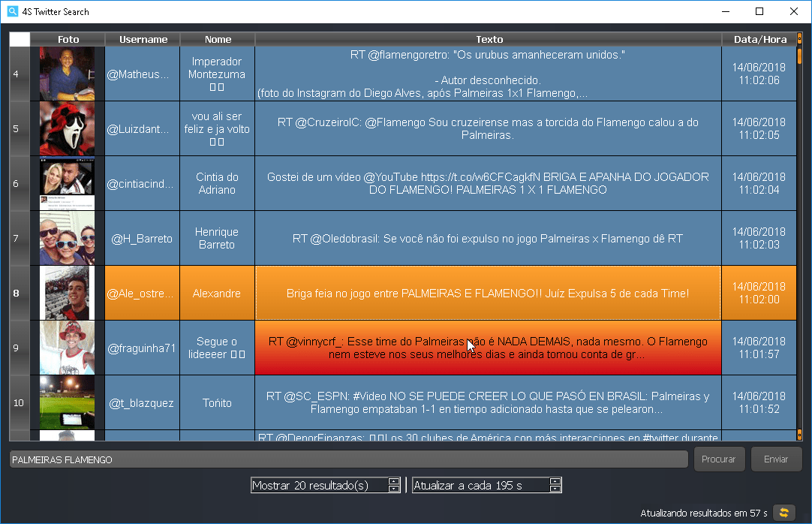This screenshot has width=812, height=524.
Task: Decrease the Mostrar resultados count by one
Action: point(394,489)
